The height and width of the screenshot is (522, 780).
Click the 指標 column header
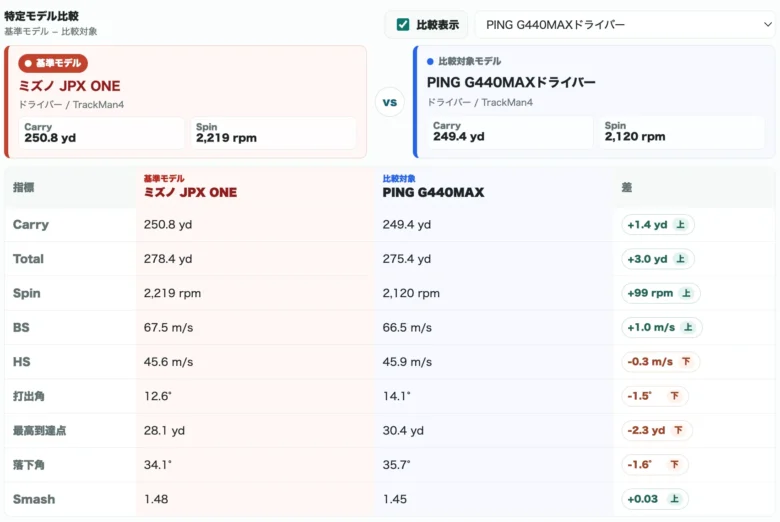click(x=23, y=188)
